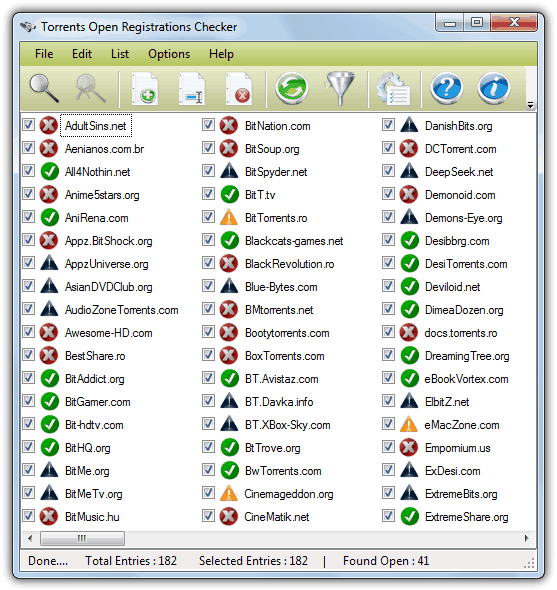The width and height of the screenshot is (557, 590).
Task: Select the BT.XBox-Sky.com entry
Action: (288, 425)
